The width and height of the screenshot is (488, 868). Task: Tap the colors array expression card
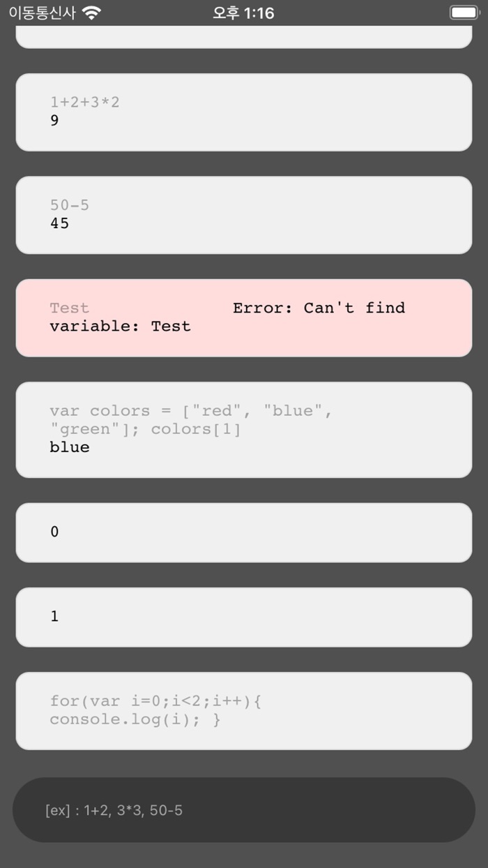[244, 429]
